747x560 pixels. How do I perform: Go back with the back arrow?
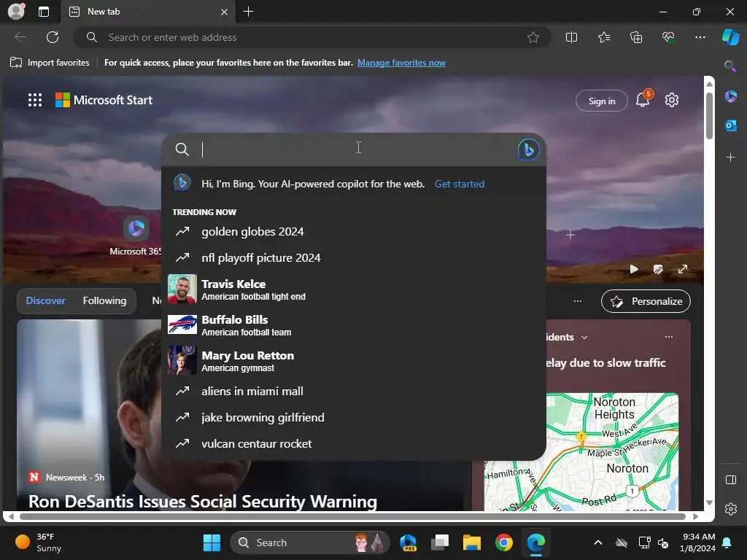click(x=20, y=37)
